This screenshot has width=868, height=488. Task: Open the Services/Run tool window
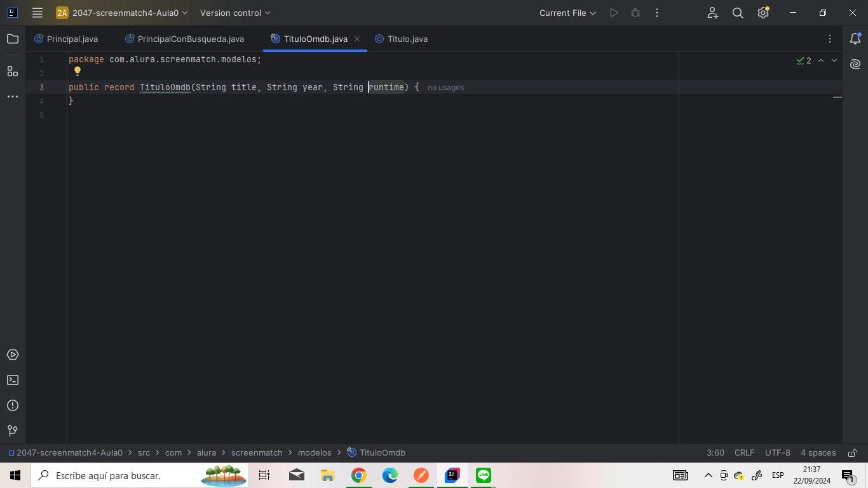tap(13, 355)
